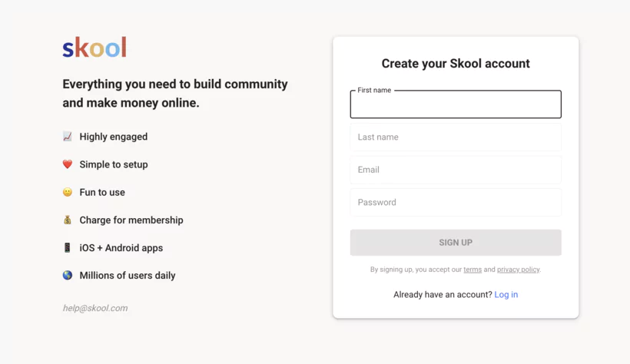Click the Charge for membership text

click(x=131, y=220)
